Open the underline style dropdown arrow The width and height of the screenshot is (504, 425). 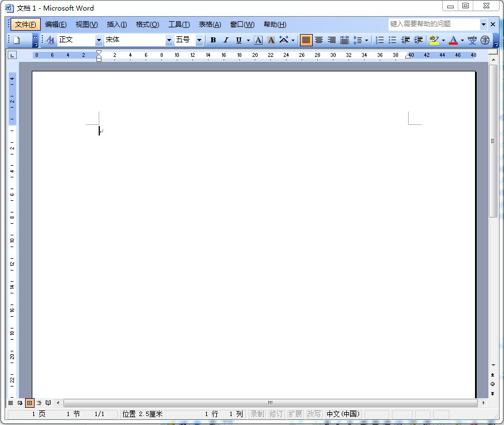click(x=248, y=40)
